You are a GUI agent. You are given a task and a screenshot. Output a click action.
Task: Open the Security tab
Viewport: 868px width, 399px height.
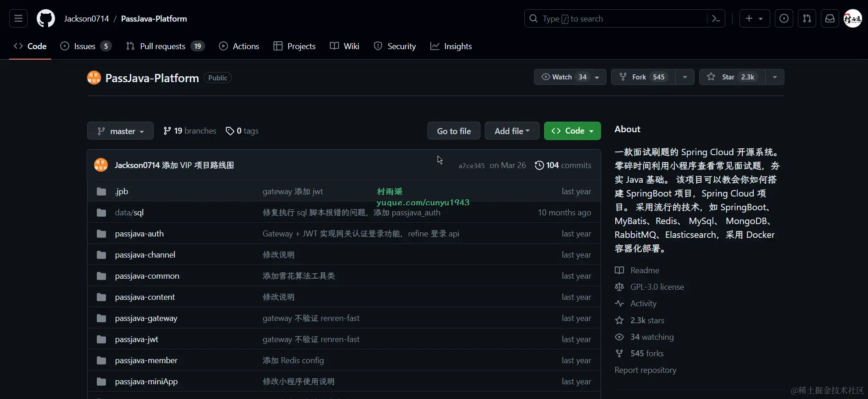tap(395, 46)
